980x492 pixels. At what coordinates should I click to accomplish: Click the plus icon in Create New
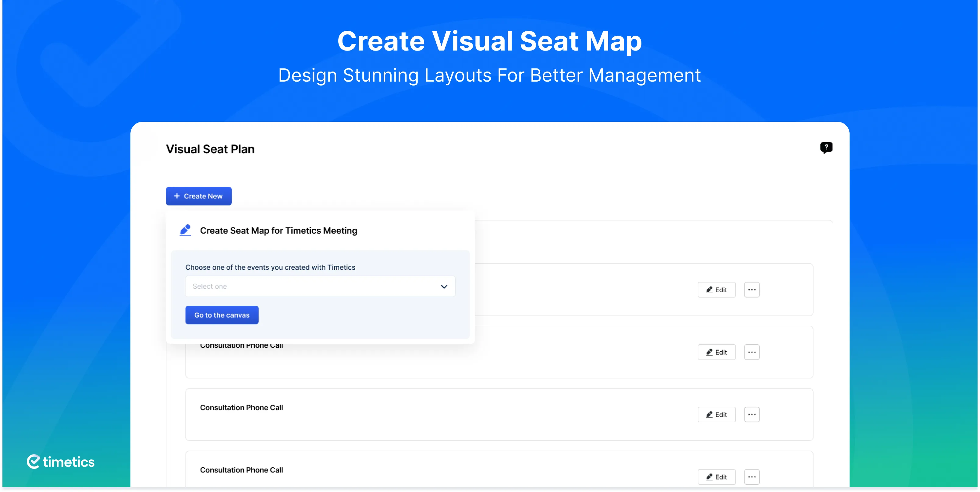pos(176,196)
